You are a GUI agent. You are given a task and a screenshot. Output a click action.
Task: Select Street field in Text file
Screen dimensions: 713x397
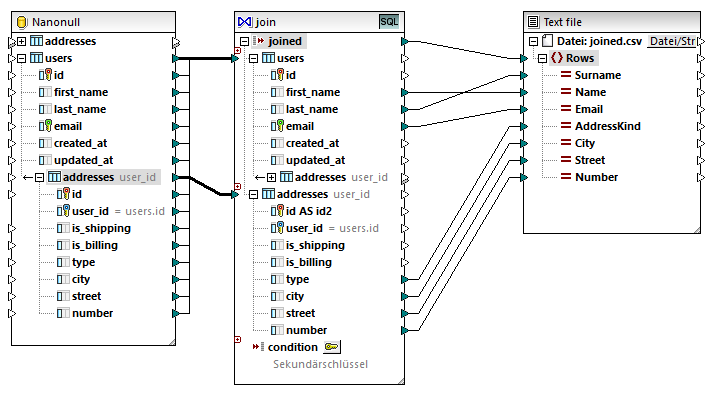click(x=590, y=160)
